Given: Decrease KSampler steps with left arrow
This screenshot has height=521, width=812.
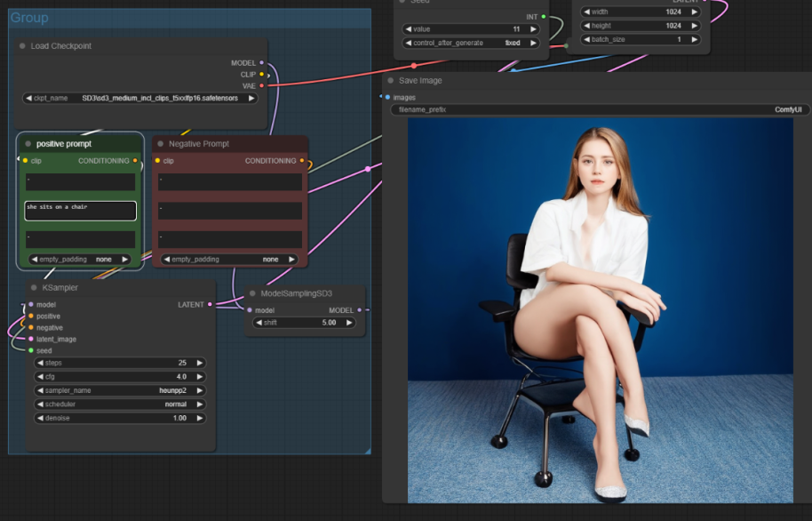Looking at the screenshot, I should pos(40,363).
